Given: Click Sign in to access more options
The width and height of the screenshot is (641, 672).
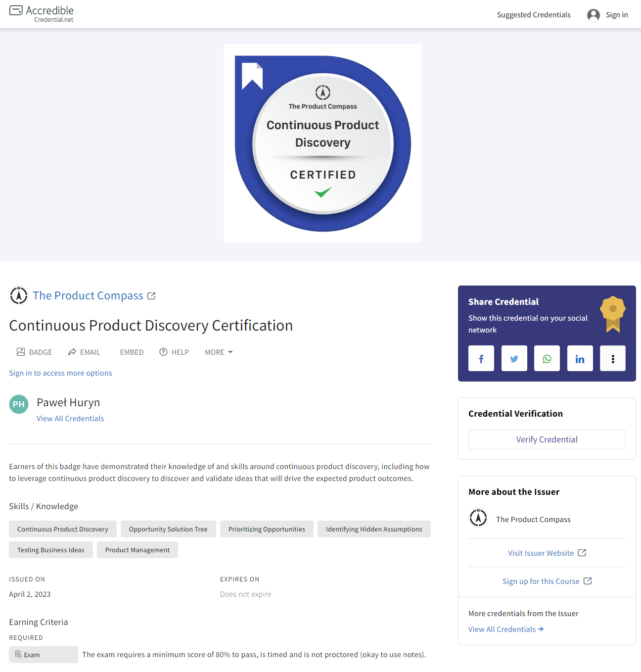Looking at the screenshot, I should [60, 373].
